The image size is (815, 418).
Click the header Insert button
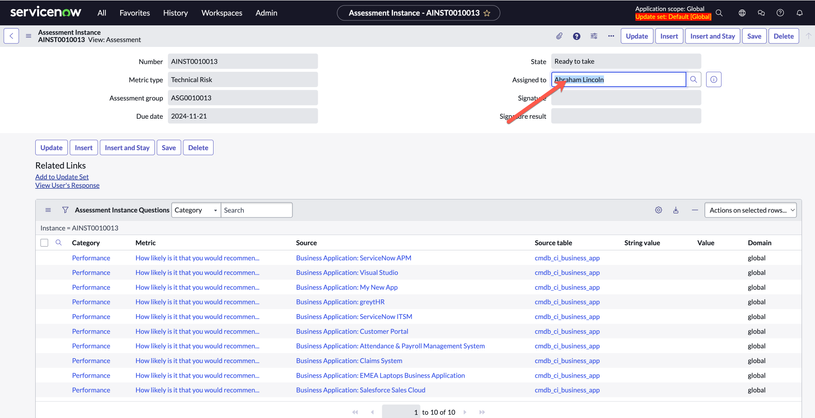(x=669, y=36)
